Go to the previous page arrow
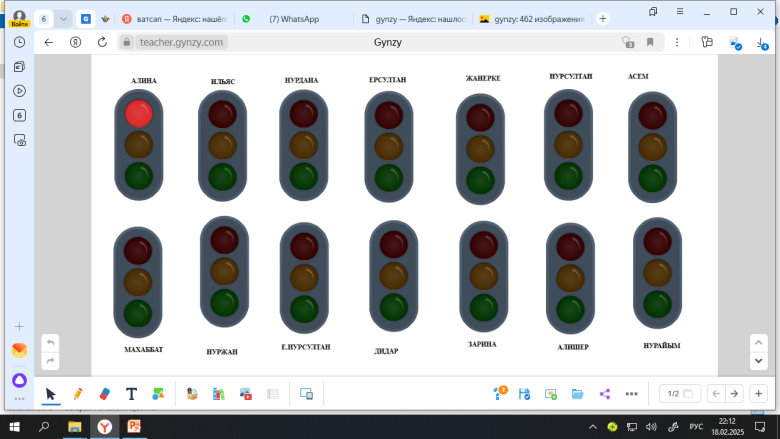Viewport: 780px width, 439px height. [x=716, y=394]
